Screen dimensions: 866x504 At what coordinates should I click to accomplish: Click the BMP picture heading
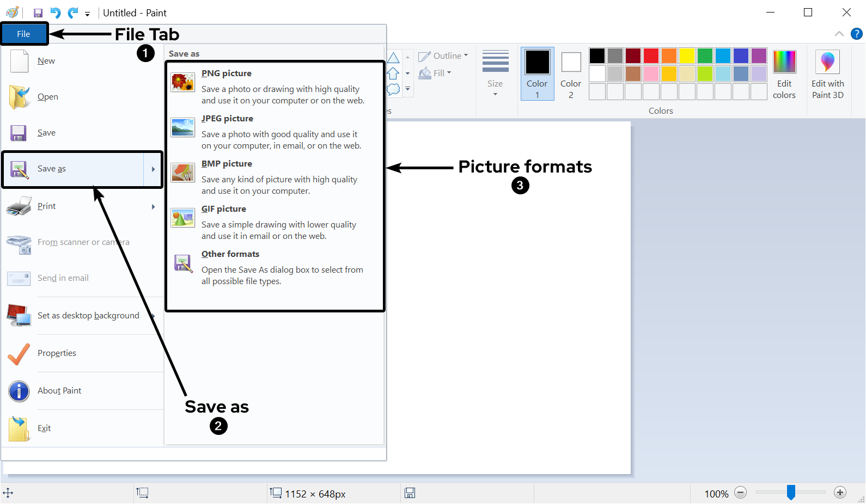pyautogui.click(x=227, y=164)
